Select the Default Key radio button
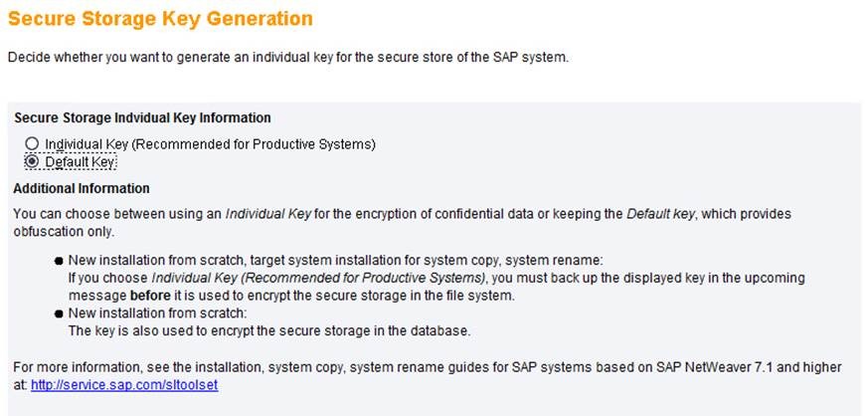This screenshot has height=416, width=868. [x=32, y=162]
